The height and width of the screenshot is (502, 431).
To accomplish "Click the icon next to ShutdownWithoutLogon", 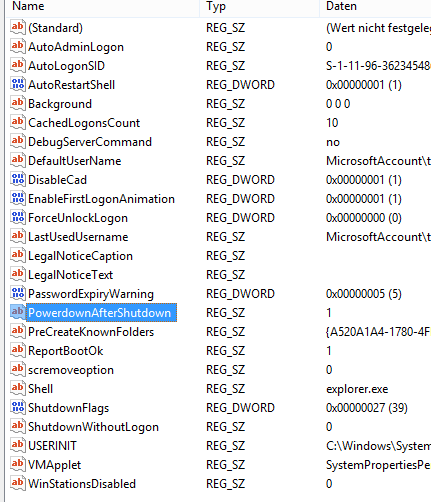I will coord(18,426).
